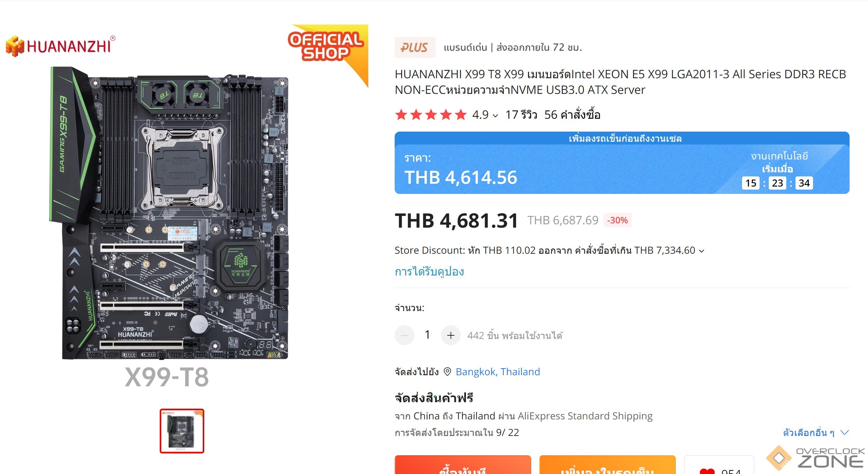Click the location pin icon
This screenshot has height=474, width=868.
point(447,372)
